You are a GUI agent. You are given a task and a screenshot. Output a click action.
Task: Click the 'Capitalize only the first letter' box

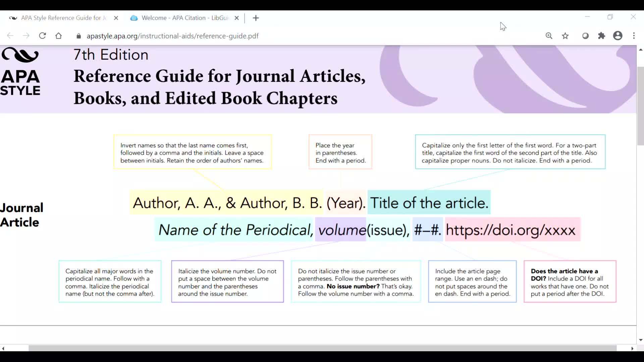(x=510, y=152)
